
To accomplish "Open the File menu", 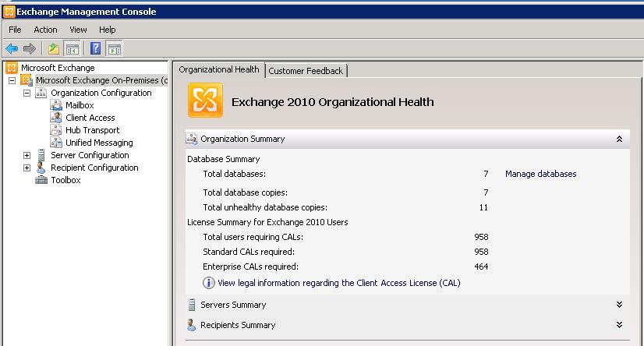I will tap(15, 30).
